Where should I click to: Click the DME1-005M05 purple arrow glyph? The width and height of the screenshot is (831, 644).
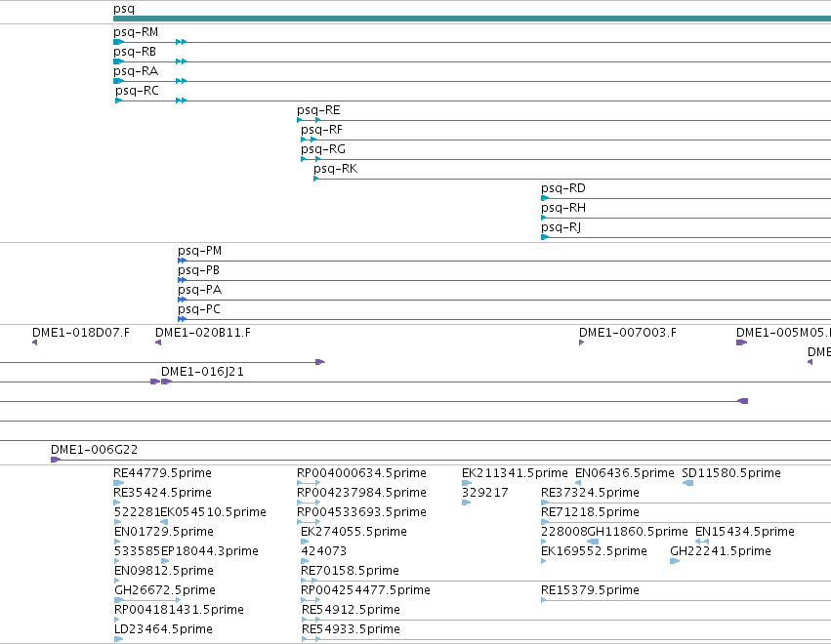coord(741,342)
